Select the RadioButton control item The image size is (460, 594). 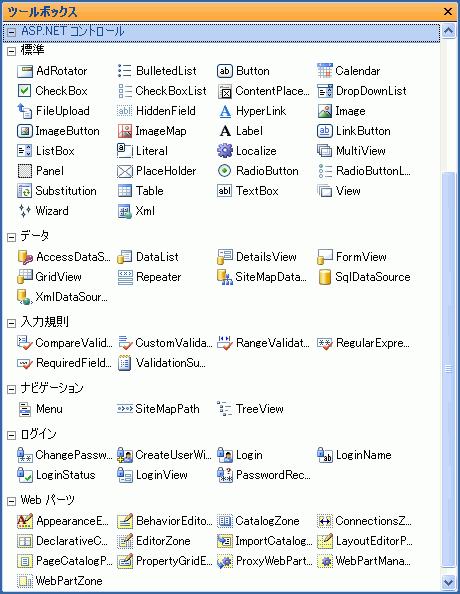[x=258, y=171]
